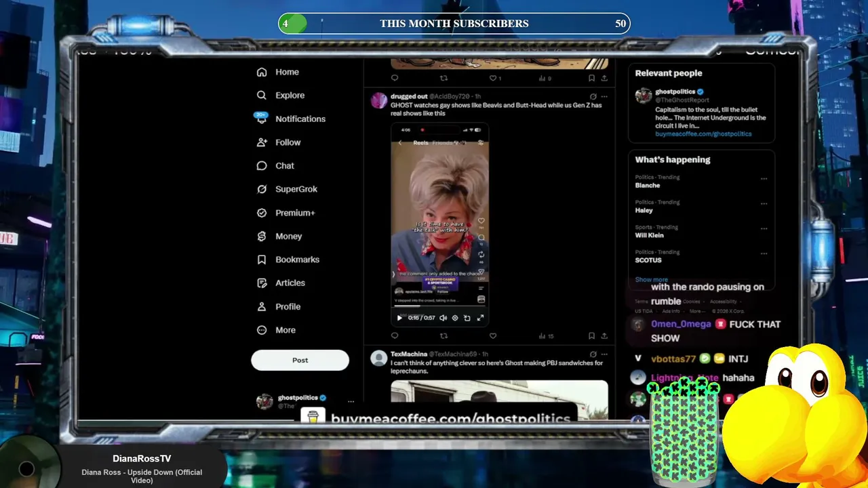Click Show more under What's happening
868x488 pixels.
(651, 279)
